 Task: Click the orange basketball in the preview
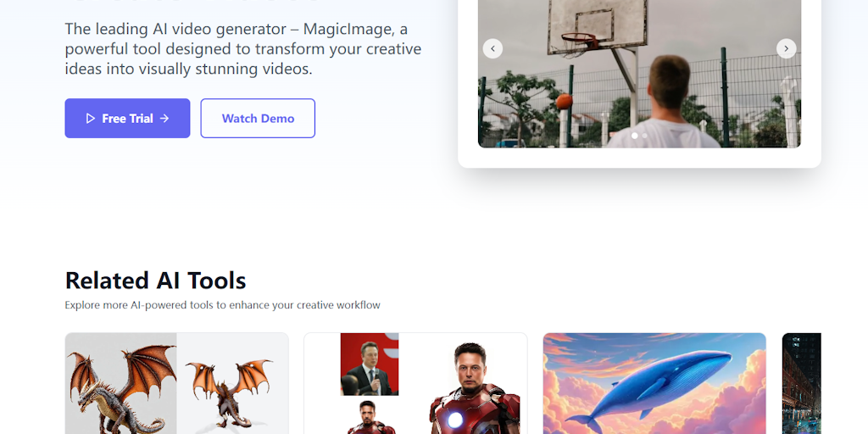pos(564,102)
